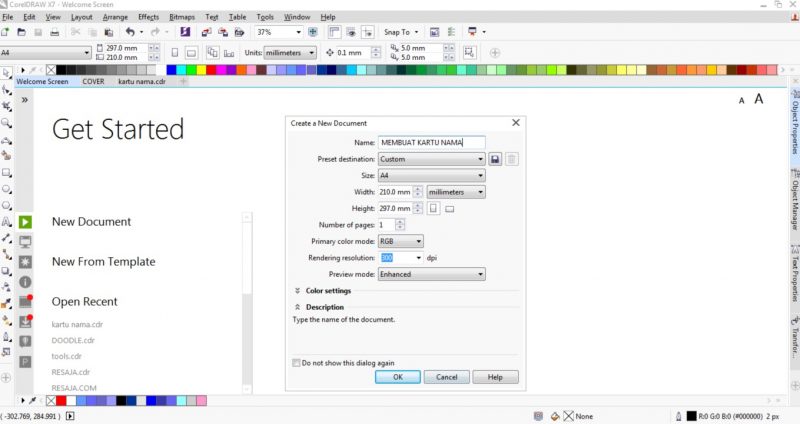
Task: Choose portrait orientation in New Document dialog
Action: point(433,209)
